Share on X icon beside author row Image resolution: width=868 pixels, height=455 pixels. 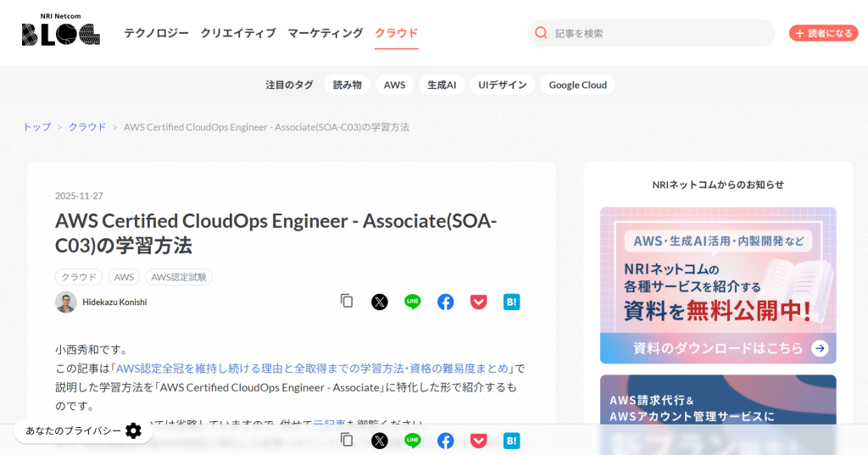click(379, 302)
